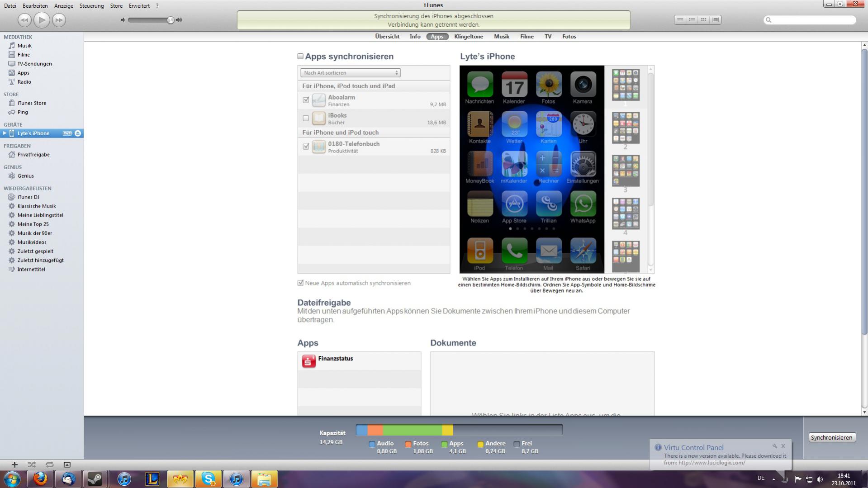Viewport: 868px width, 488px height.
Task: Click the WhatsApp icon on iPhone screen
Action: coord(583,204)
